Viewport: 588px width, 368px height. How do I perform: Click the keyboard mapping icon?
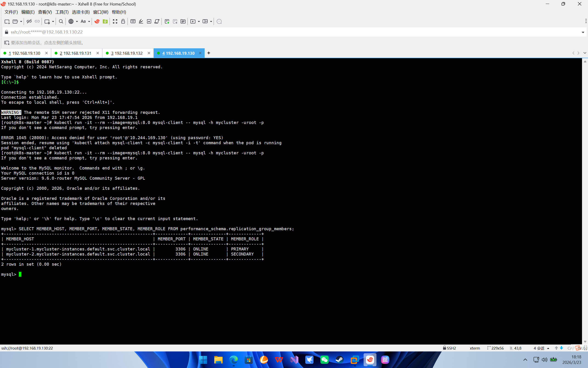133,21
